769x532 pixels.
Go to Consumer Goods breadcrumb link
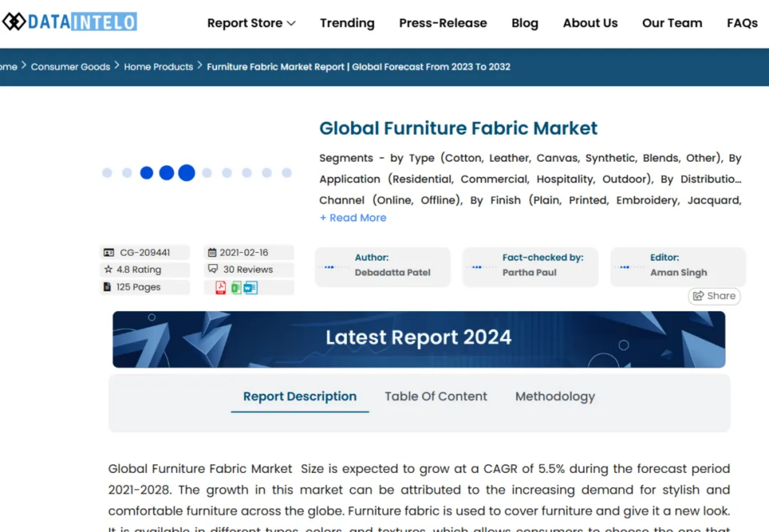tap(70, 67)
